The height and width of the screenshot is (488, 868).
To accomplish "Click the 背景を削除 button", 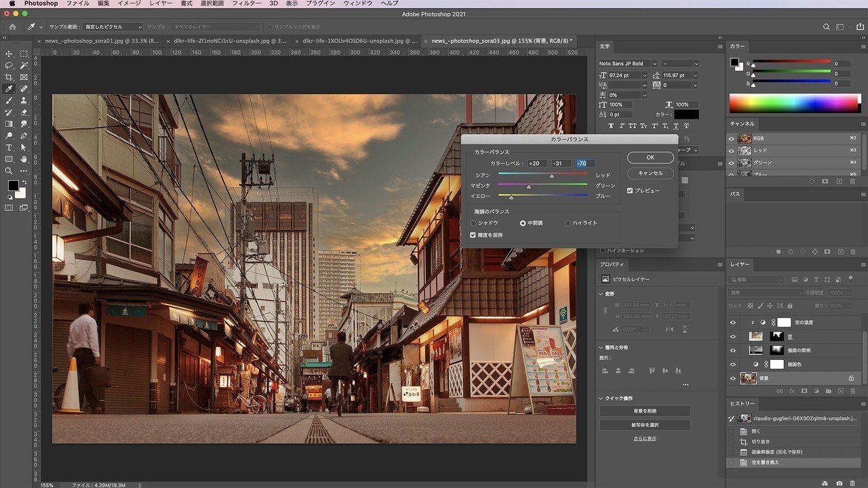I will (644, 411).
